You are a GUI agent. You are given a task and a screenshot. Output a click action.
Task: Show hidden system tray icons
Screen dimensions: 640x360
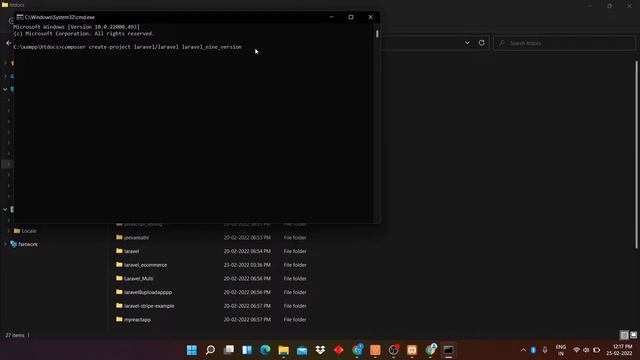click(x=523, y=350)
